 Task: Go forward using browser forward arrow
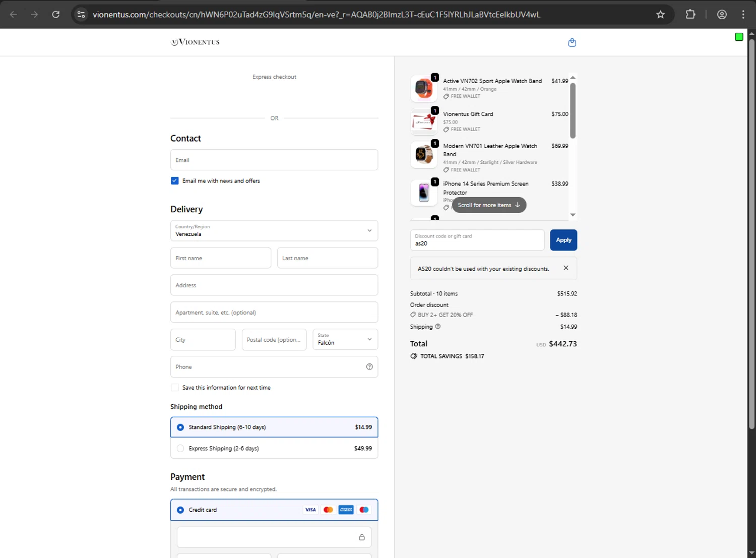coord(34,15)
